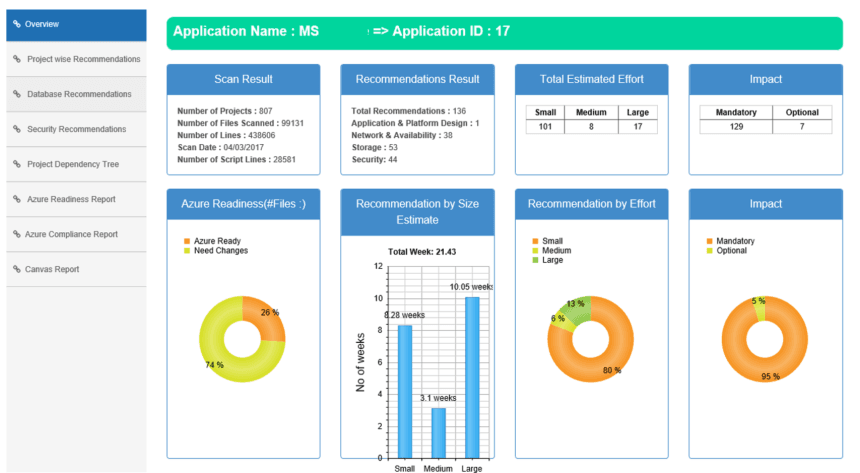
Task: Click 'Scan Date : 04/03/2017'
Action: coord(220,147)
